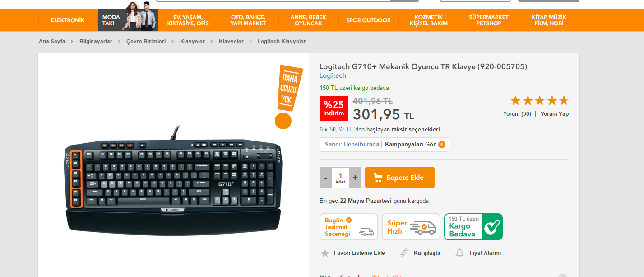Open the KOZMETİK KİŞİSEL BAKIM menu
Image resolution: width=644 pixels, height=277 pixels.
(x=429, y=20)
